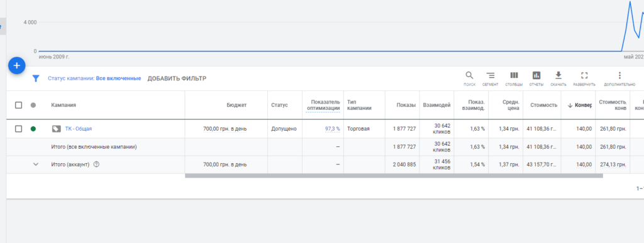The width and height of the screenshot is (644, 243).
Task: Sort by the Стоимость конв column header
Action: [613, 105]
